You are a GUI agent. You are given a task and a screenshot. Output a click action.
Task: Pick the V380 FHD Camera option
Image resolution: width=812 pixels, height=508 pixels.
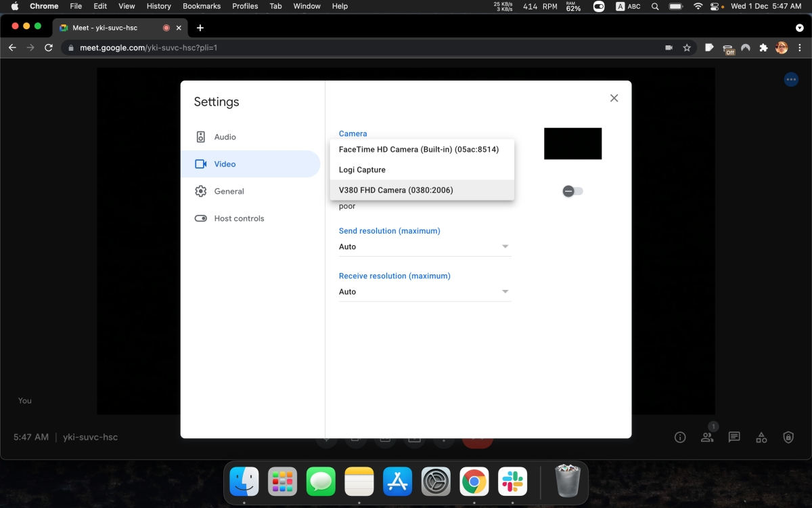[422, 190]
